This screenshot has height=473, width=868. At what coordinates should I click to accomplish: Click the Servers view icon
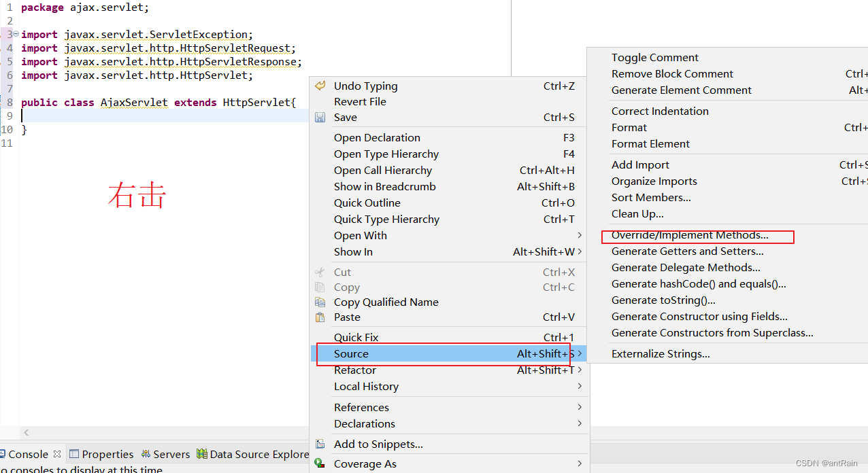[146, 454]
